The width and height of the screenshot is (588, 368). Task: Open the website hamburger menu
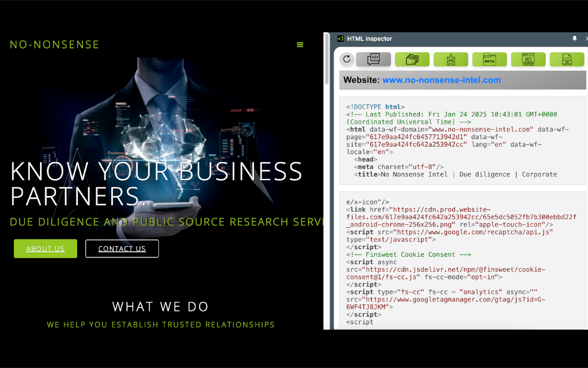tap(300, 45)
